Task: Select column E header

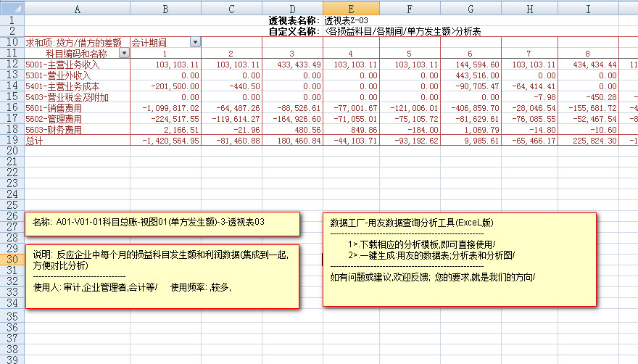Action: (351, 8)
